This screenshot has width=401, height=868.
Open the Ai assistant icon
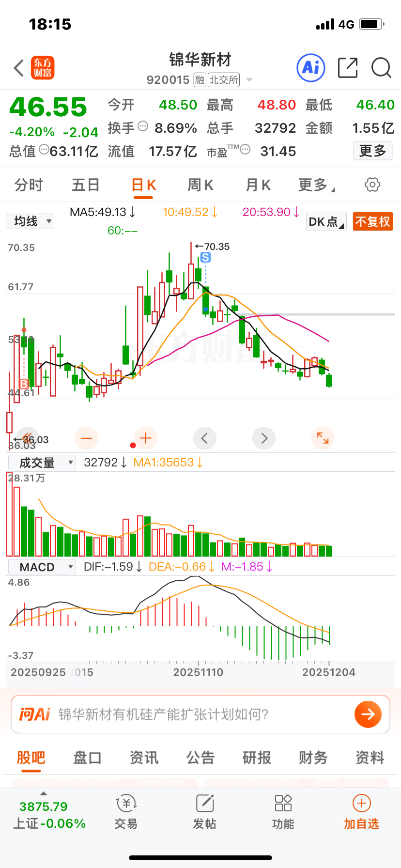point(310,68)
